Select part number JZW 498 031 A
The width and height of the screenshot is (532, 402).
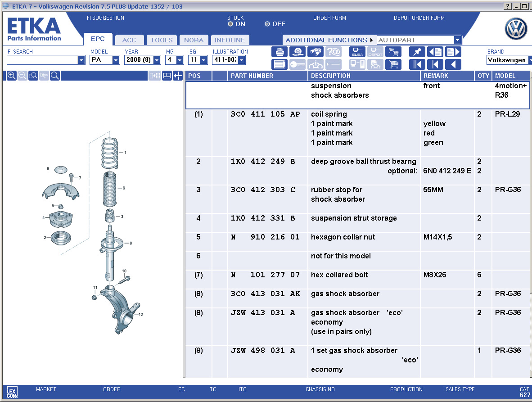[263, 350]
